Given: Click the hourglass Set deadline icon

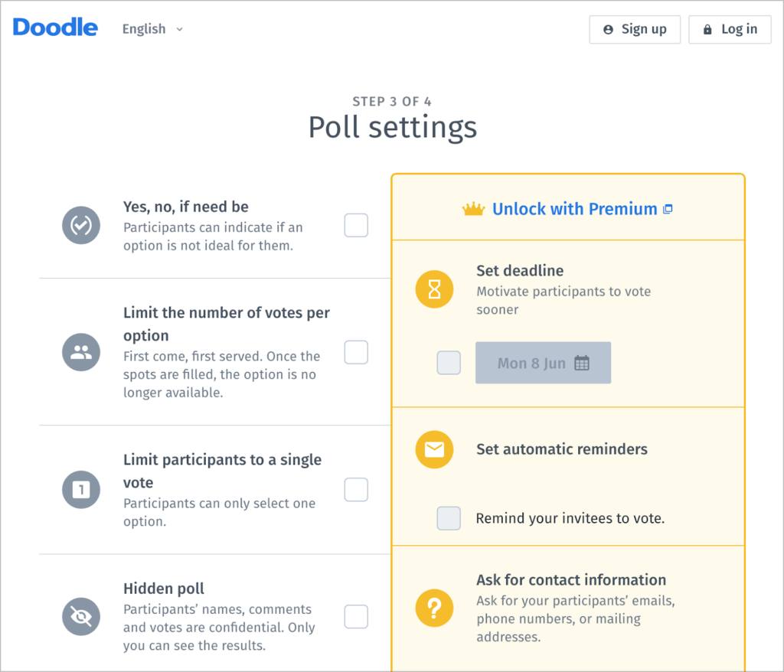Looking at the screenshot, I should [434, 289].
